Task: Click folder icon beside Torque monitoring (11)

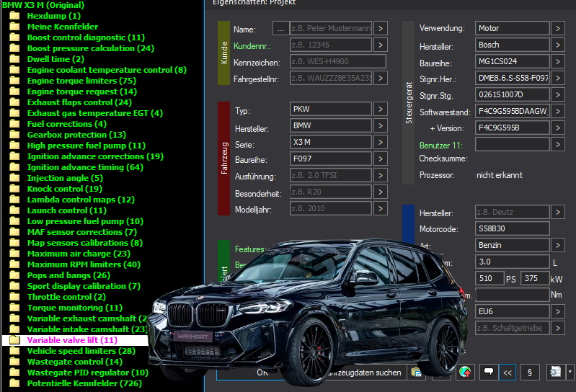Action: (14, 308)
